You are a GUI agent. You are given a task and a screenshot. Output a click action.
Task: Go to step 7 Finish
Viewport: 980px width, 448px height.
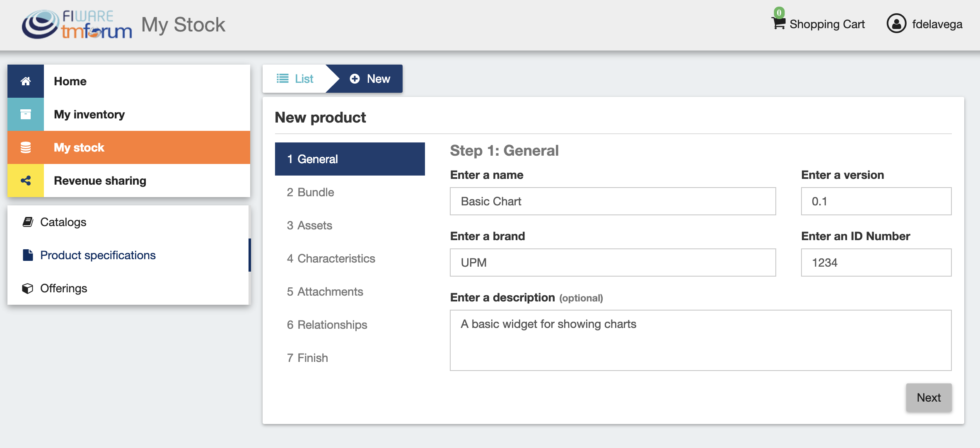[350, 358]
